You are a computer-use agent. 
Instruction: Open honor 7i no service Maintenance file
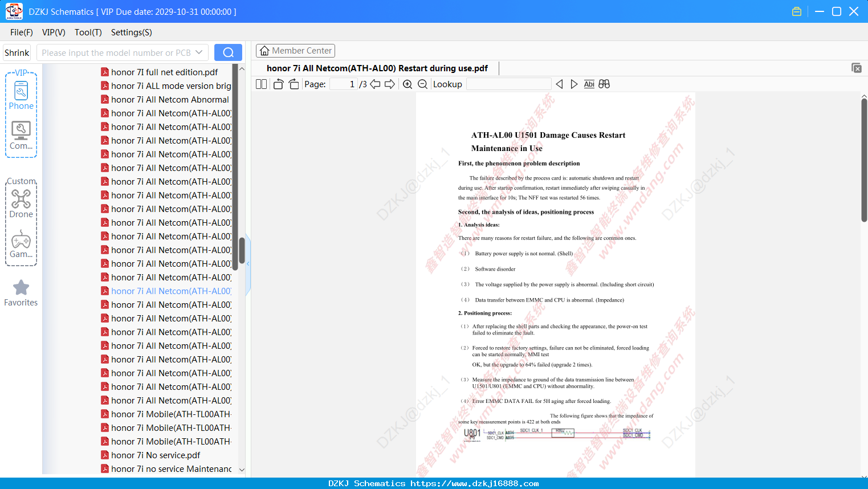pos(166,469)
